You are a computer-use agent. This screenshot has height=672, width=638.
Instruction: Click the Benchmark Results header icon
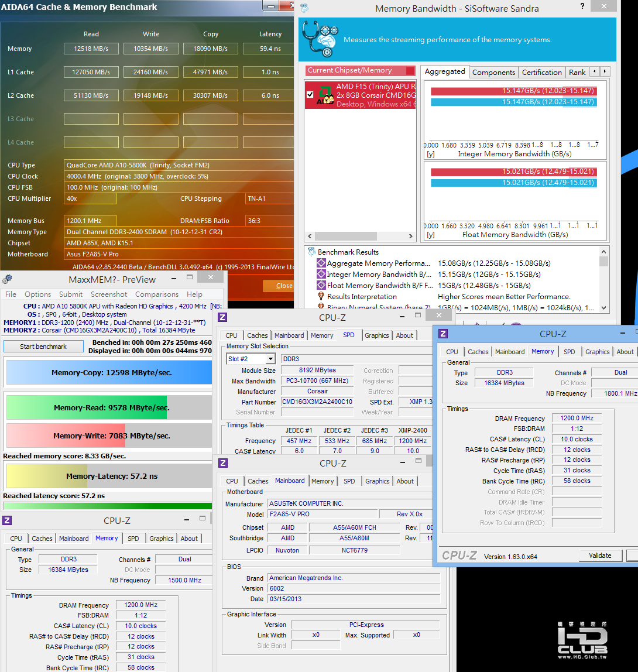[311, 252]
